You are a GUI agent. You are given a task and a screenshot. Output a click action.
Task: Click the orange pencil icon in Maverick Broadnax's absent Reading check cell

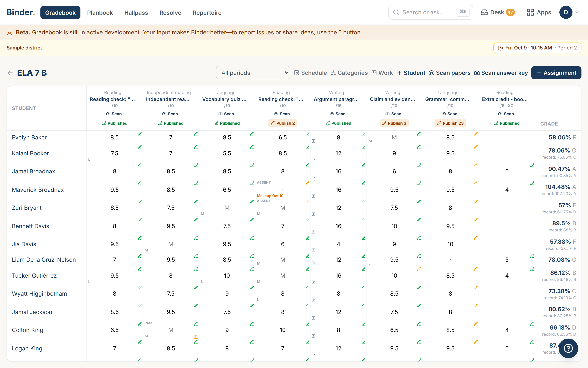[307, 183]
